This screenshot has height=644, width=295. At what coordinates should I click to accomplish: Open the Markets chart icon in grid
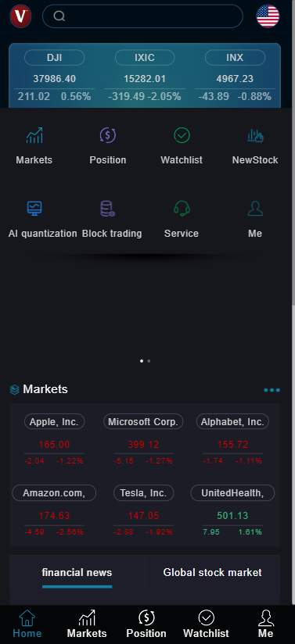[34, 135]
